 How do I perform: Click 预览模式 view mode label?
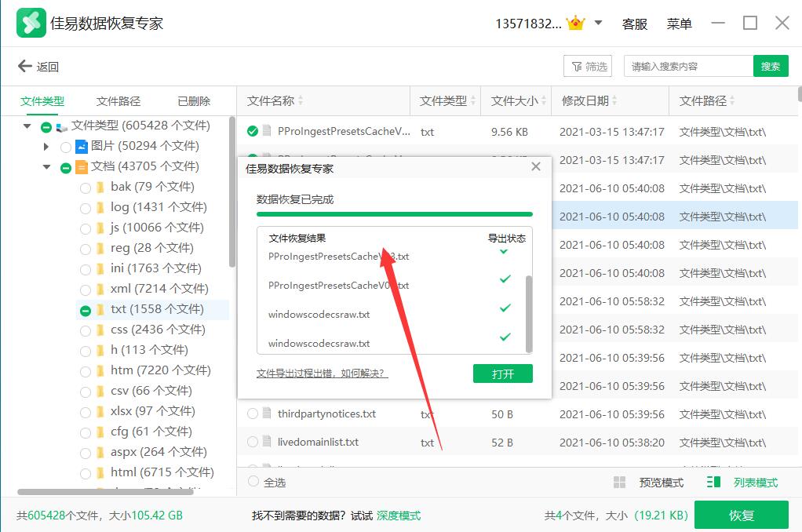[662, 483]
